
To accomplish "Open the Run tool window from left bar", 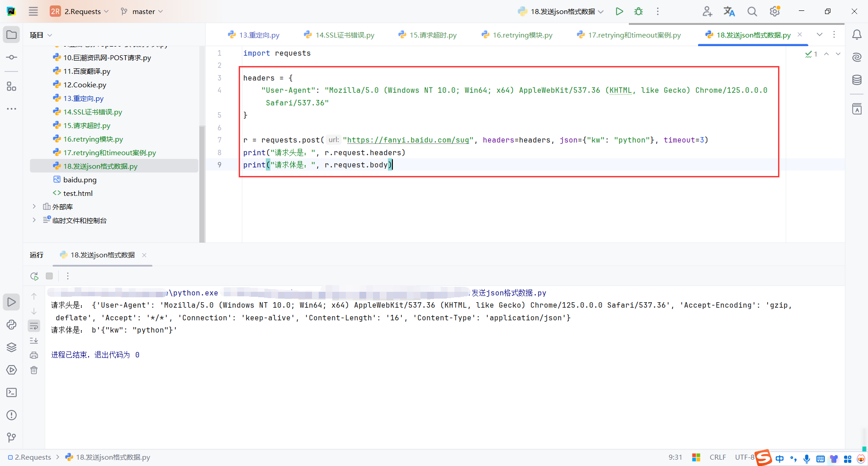I will click(x=11, y=302).
